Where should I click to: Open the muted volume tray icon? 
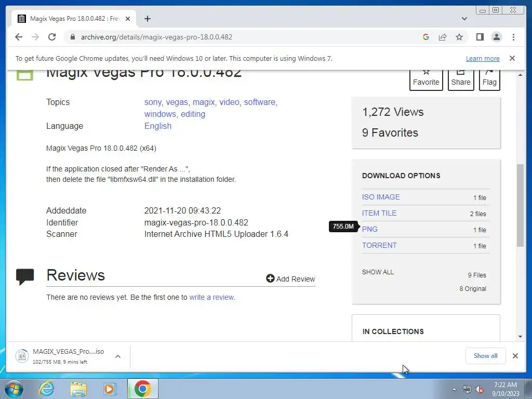[x=480, y=390]
